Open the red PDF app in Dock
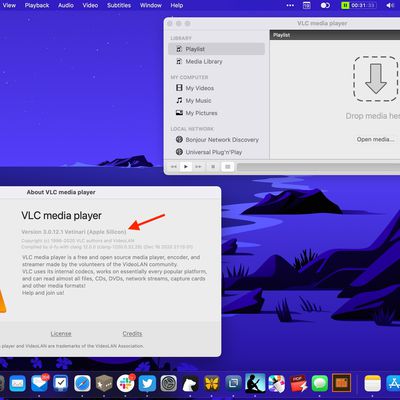400x400 pixels. point(298,384)
